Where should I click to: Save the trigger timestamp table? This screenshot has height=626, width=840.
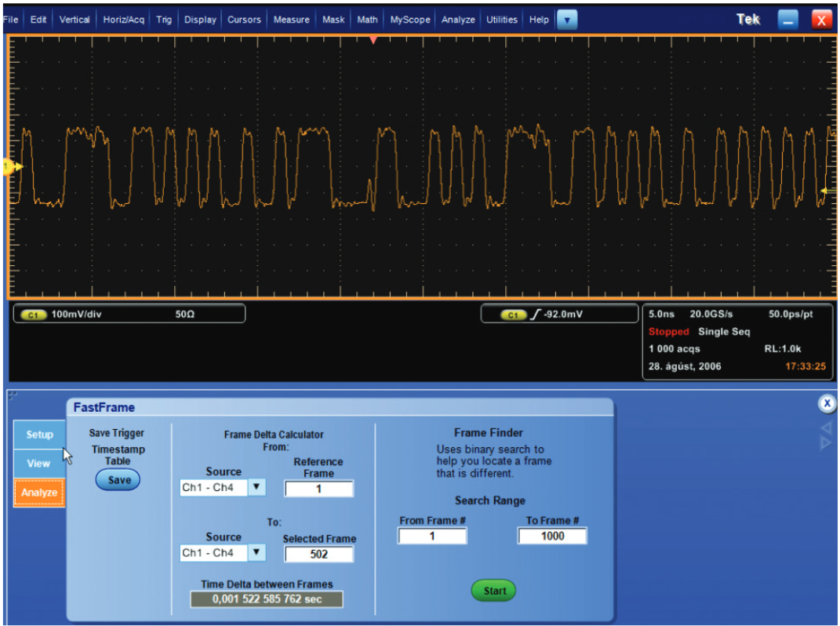point(117,479)
